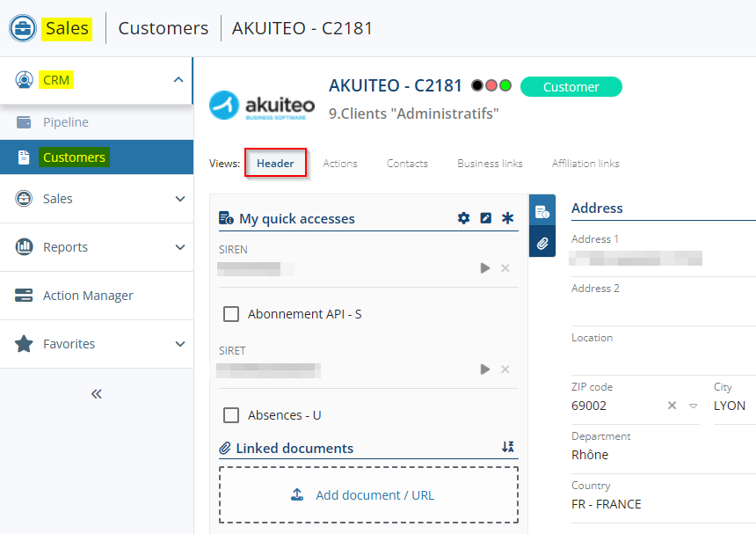This screenshot has height=534, width=756.
Task: Expand the Reports sidebar section
Action: point(179,247)
